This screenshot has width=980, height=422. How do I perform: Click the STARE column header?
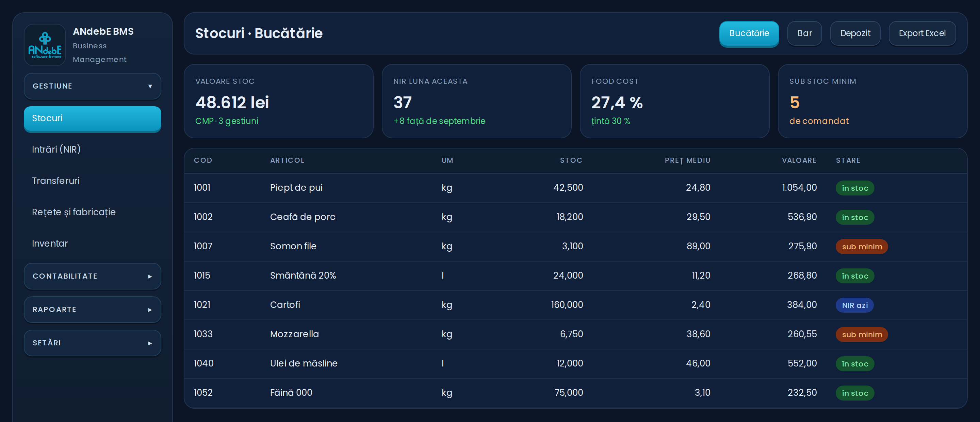(x=848, y=160)
